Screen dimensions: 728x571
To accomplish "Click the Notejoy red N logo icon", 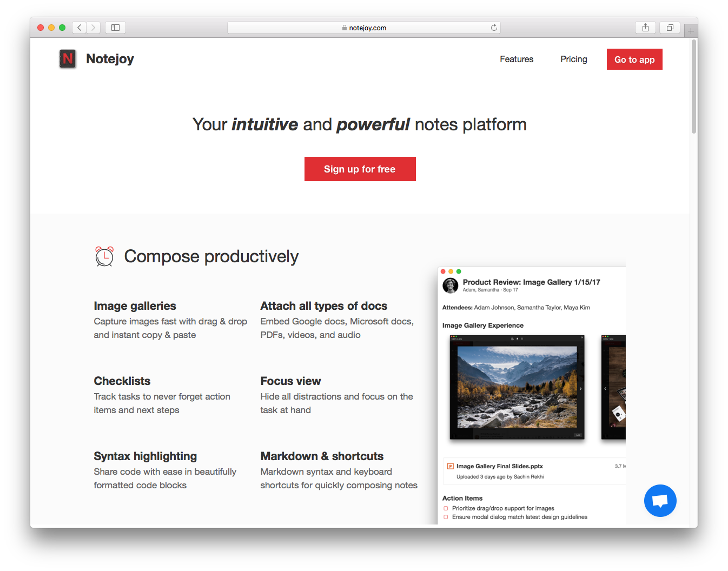I will pos(68,58).
